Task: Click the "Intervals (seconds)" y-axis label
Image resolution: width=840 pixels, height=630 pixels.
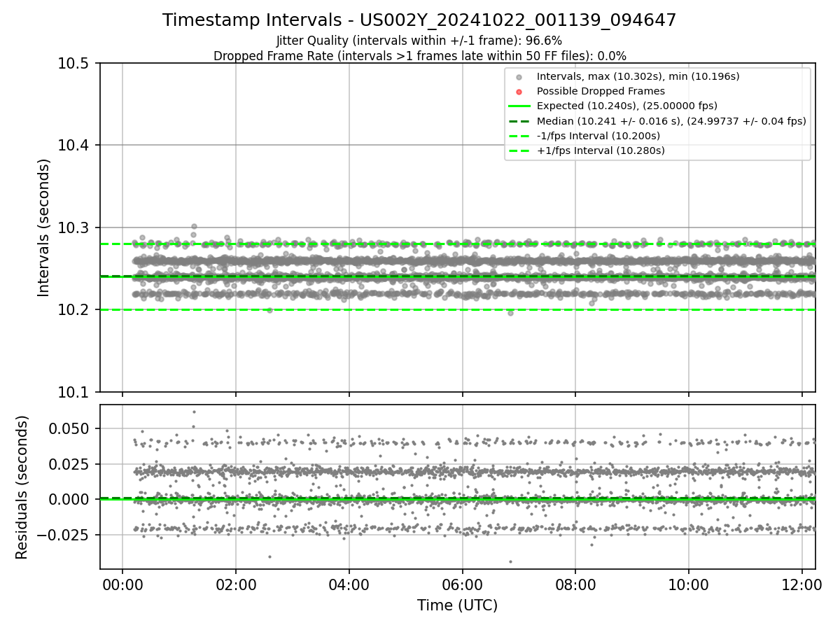Action: 44,227
